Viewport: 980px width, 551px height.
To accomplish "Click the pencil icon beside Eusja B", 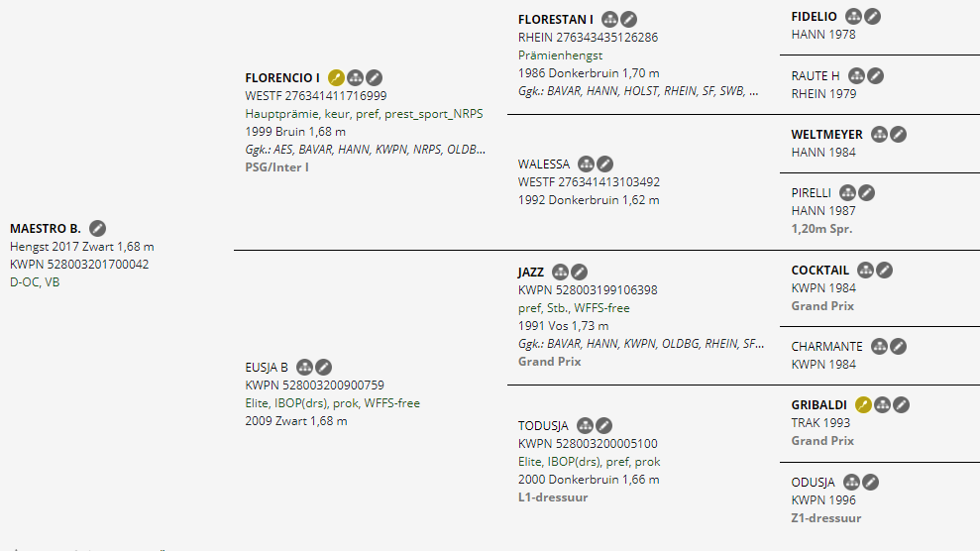I will (324, 367).
